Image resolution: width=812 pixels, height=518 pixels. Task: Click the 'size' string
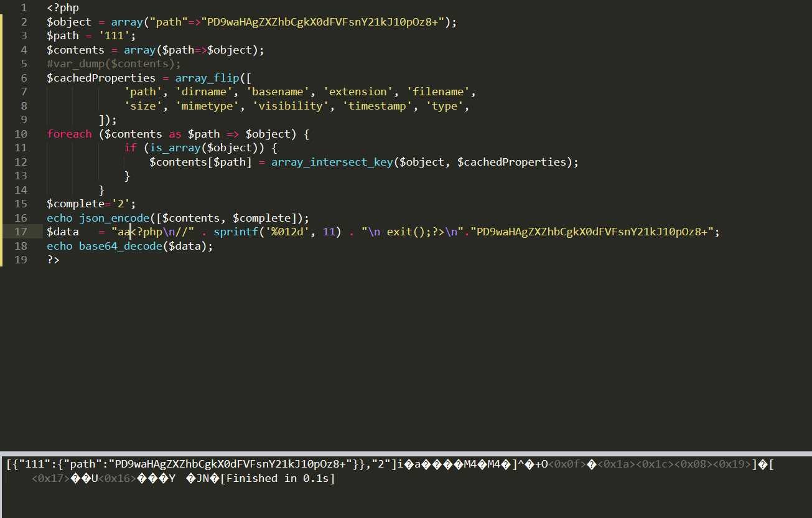click(143, 106)
